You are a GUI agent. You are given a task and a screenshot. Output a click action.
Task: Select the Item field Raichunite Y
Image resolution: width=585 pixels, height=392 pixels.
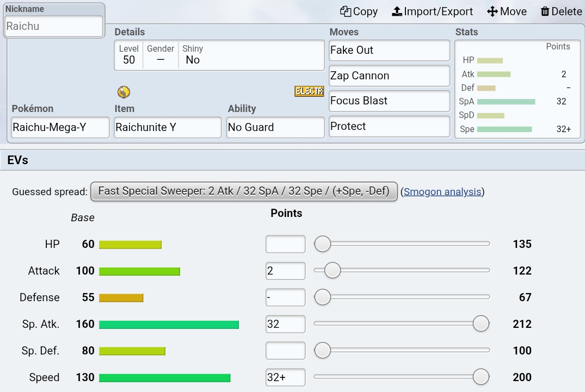coord(168,127)
